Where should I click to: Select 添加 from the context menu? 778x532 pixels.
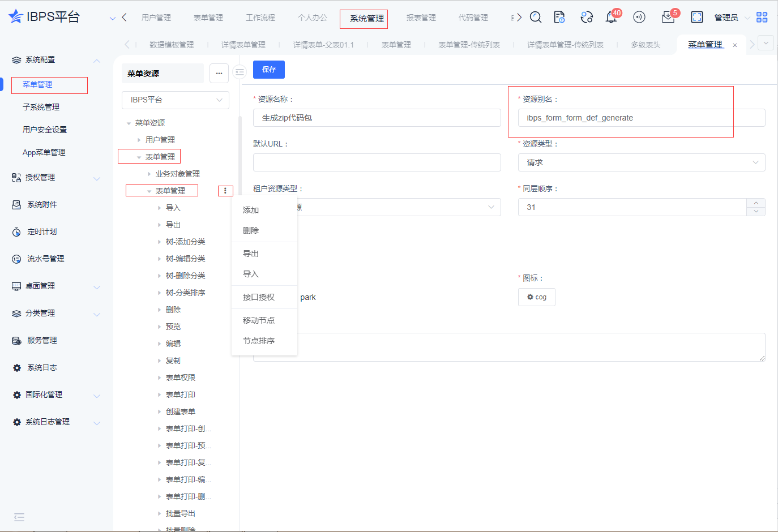[x=251, y=210]
